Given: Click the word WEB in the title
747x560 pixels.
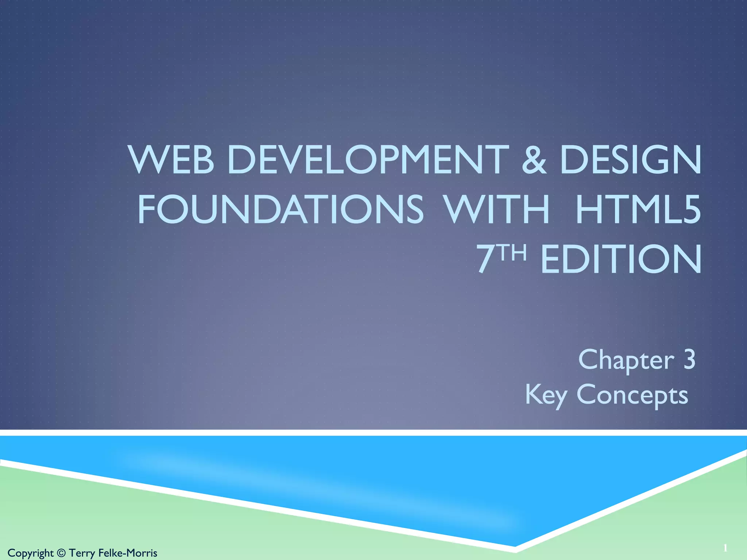Looking at the screenshot, I should tap(171, 160).
